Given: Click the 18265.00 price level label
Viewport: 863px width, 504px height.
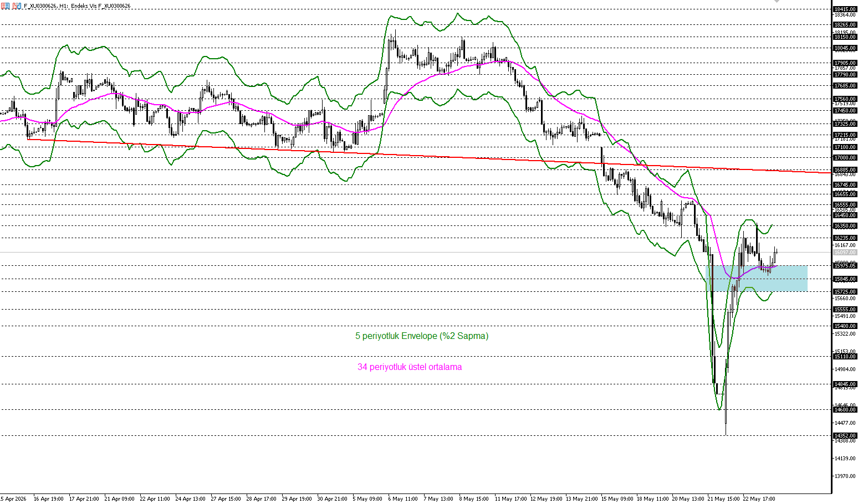Looking at the screenshot, I should click(845, 25).
